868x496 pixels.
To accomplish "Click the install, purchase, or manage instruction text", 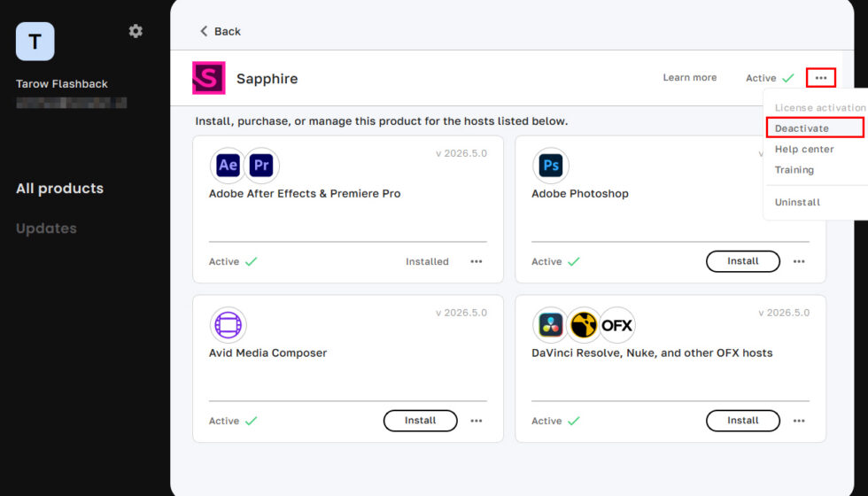I will (x=382, y=121).
